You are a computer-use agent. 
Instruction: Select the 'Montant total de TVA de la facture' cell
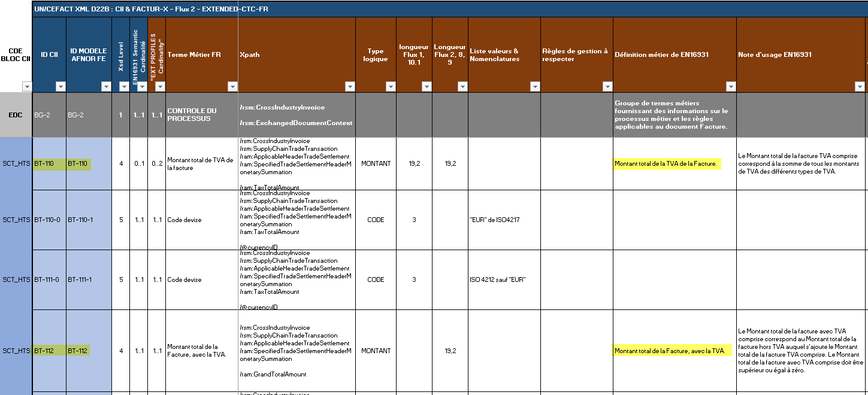click(x=201, y=163)
